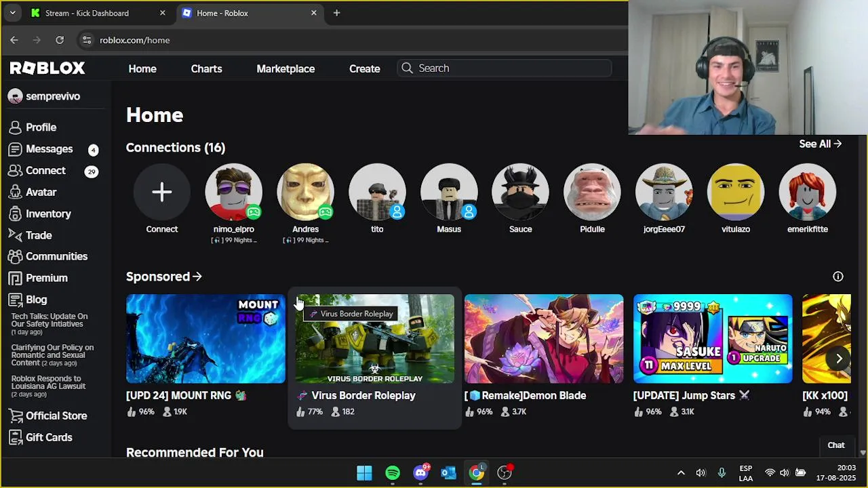Open tab search dropdown arrow
Viewport: 868px width, 488px height.
12,13
